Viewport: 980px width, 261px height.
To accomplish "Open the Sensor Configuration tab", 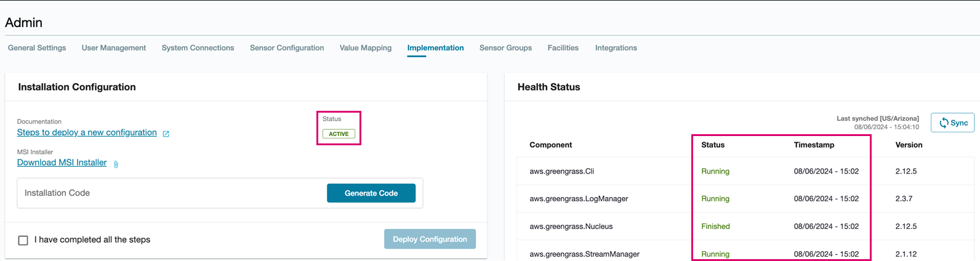I will pos(287,48).
